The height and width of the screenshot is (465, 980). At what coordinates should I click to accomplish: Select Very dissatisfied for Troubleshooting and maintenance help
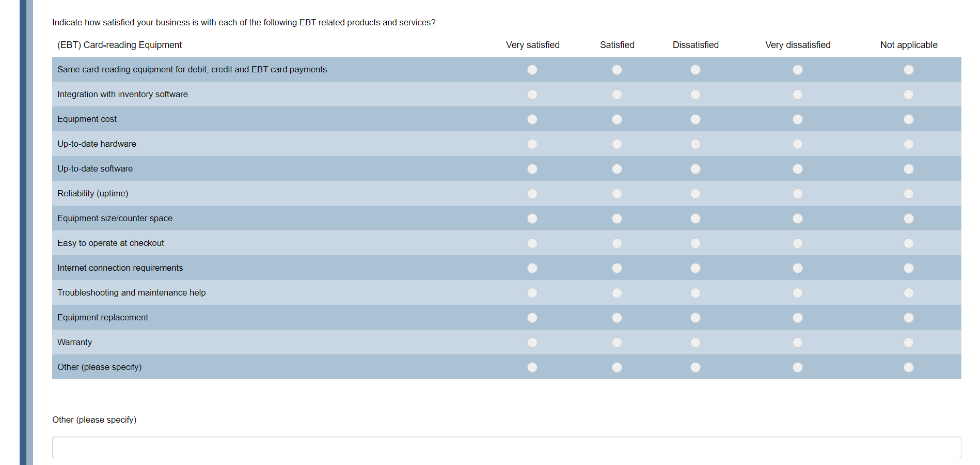pyautogui.click(x=798, y=293)
